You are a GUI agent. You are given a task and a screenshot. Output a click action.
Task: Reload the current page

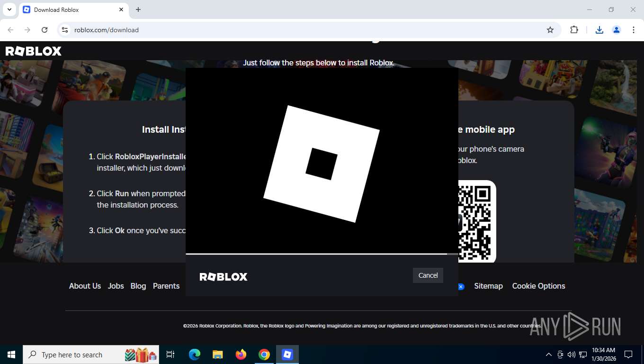coord(45,30)
